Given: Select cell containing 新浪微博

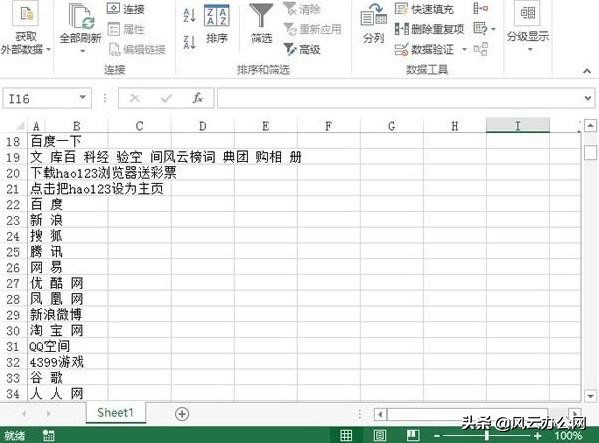Looking at the screenshot, I should point(37,315).
